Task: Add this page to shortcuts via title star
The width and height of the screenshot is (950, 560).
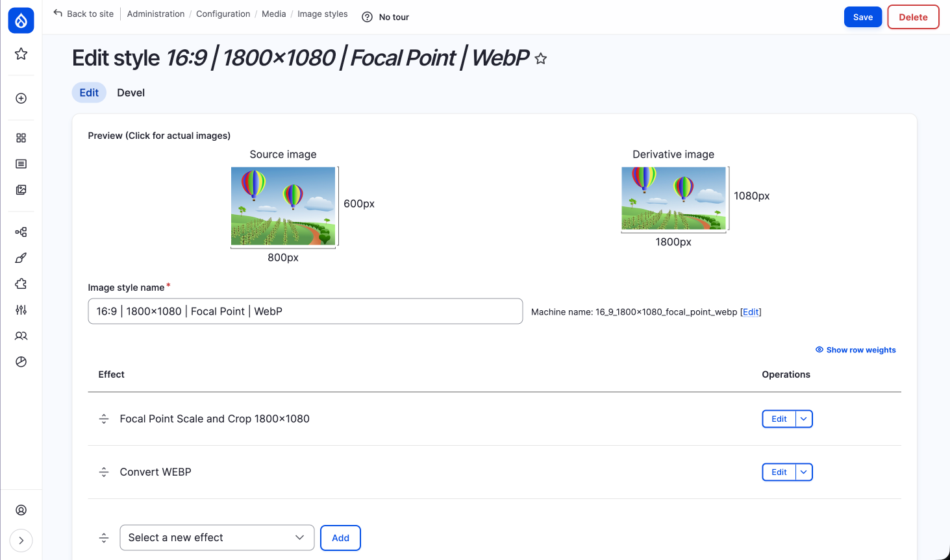Action: (x=540, y=59)
